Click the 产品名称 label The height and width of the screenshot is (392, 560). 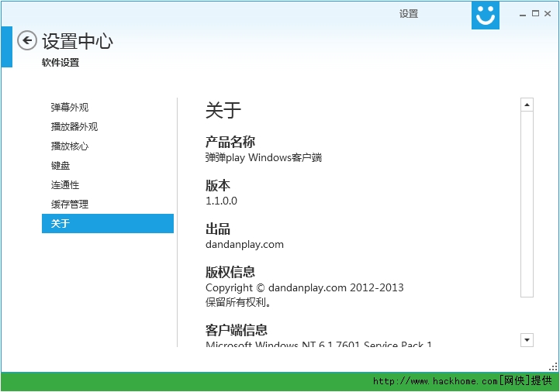pyautogui.click(x=230, y=142)
